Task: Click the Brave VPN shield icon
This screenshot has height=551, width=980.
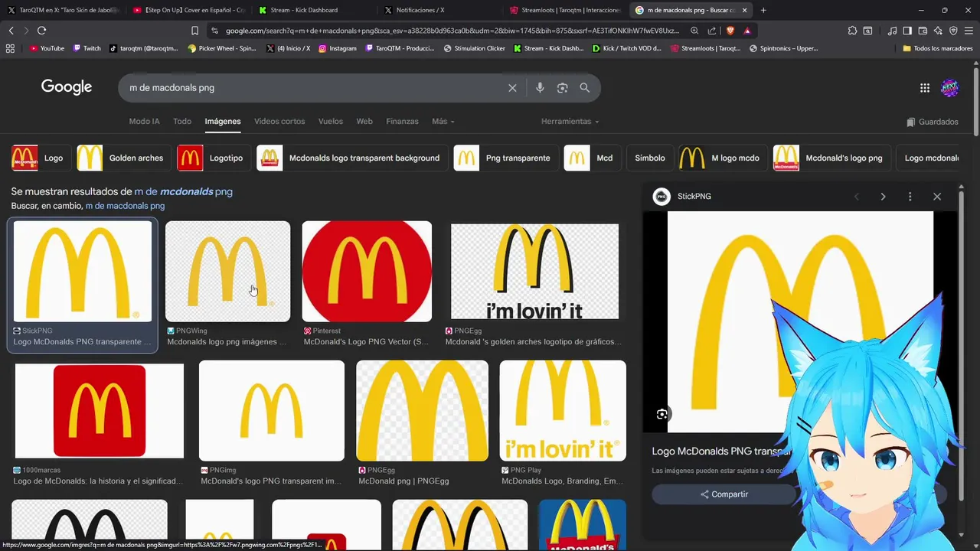Action: [953, 31]
